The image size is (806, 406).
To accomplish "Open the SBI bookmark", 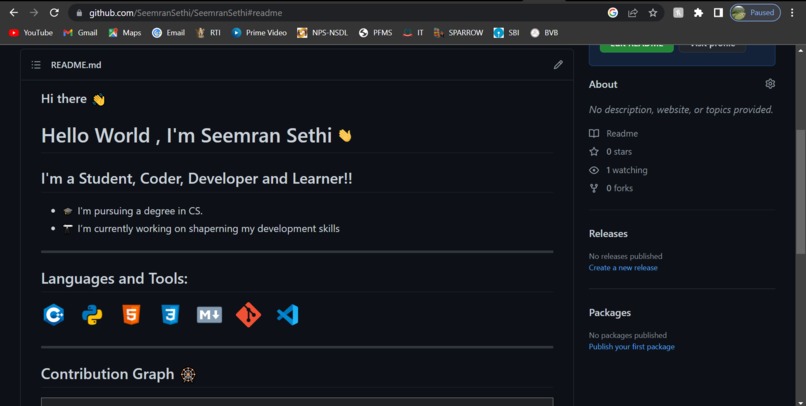I will (506, 32).
